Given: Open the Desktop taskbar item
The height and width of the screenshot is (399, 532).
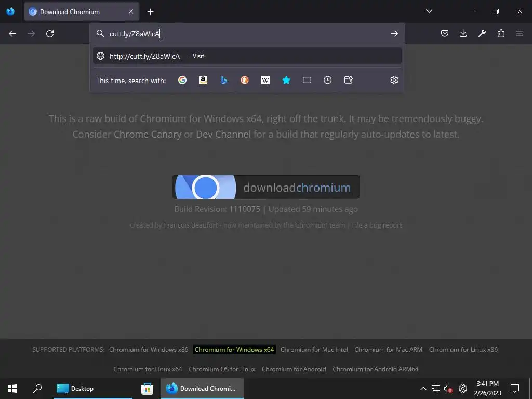Looking at the screenshot, I should 93,389.
